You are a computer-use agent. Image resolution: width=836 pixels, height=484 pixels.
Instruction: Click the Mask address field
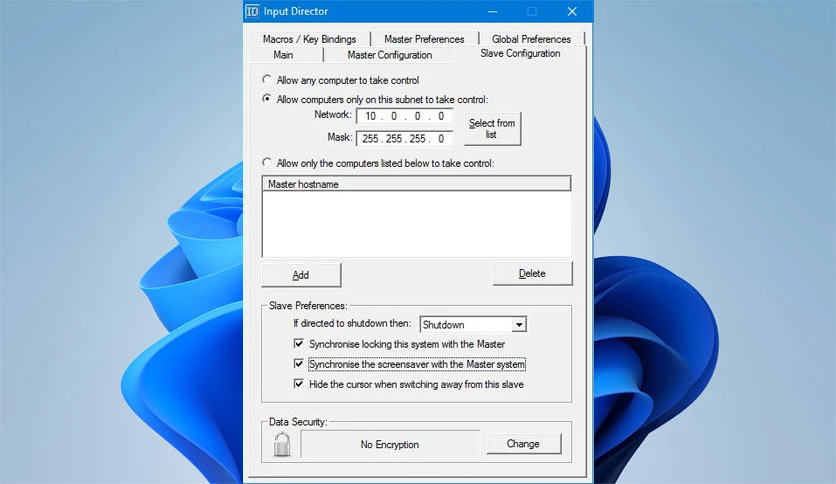click(405, 139)
